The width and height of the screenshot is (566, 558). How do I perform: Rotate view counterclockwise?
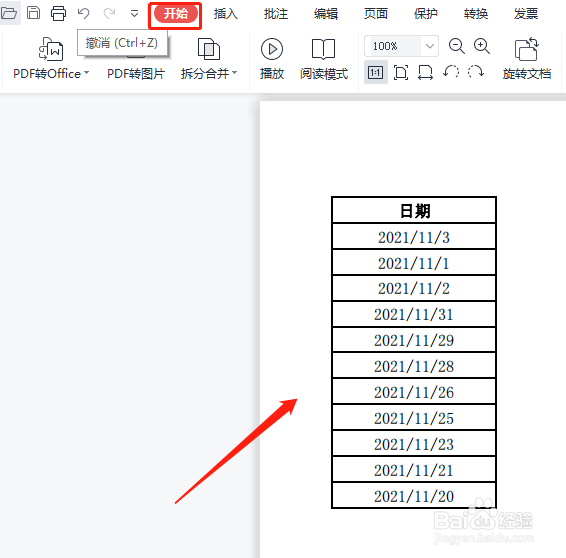[x=451, y=72]
